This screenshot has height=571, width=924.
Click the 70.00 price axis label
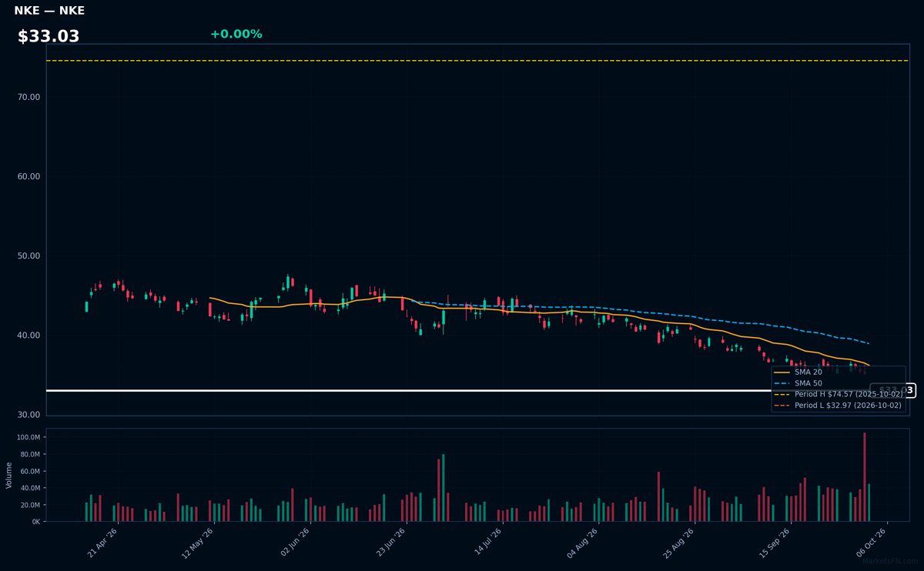coord(28,97)
